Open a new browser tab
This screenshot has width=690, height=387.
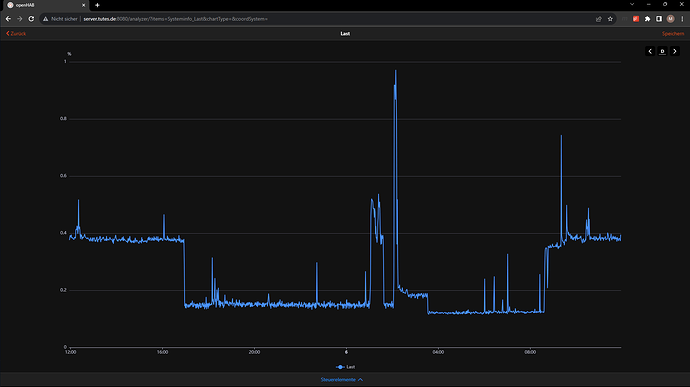[x=97, y=5]
